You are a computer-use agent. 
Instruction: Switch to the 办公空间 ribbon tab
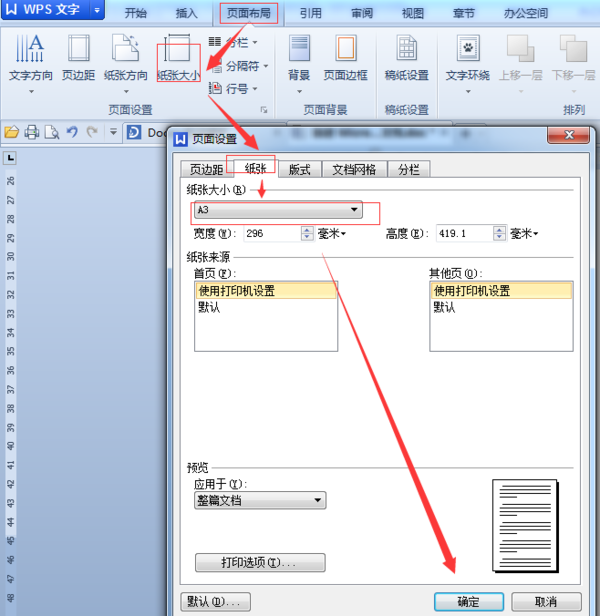pyautogui.click(x=526, y=13)
